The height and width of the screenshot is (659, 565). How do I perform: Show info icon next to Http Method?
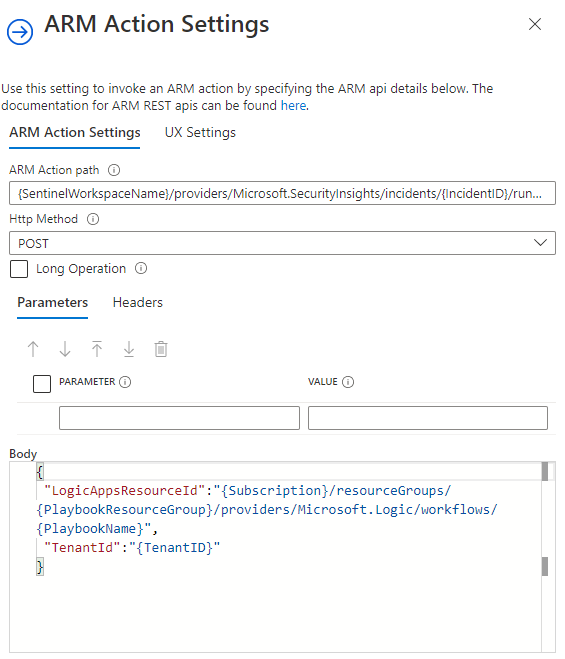pyautogui.click(x=93, y=219)
